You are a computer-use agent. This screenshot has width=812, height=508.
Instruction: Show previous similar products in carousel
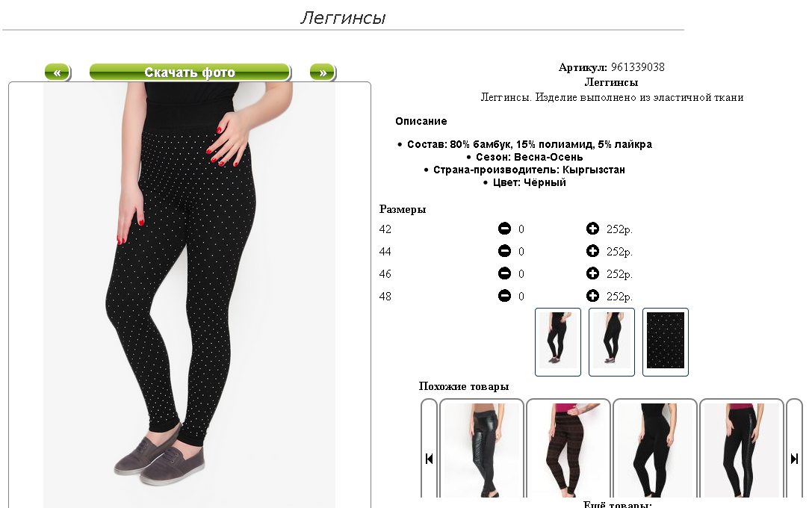[429, 458]
